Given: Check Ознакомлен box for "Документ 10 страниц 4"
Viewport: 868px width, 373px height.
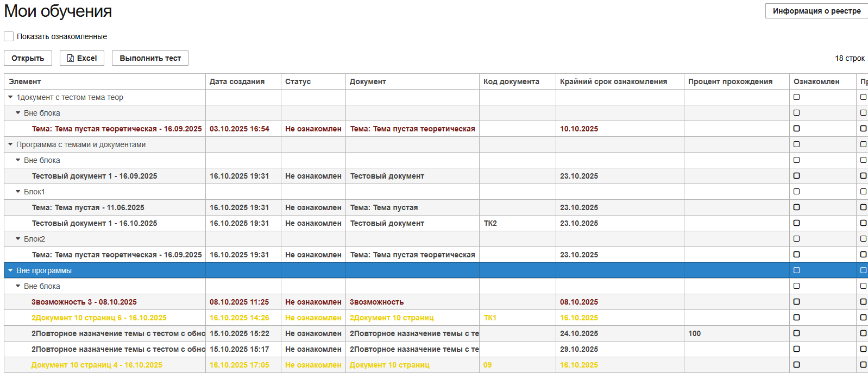Looking at the screenshot, I should click(x=797, y=365).
